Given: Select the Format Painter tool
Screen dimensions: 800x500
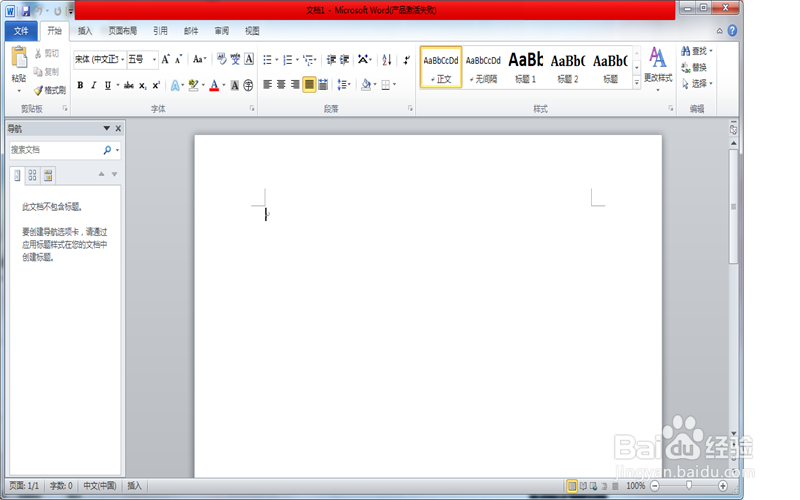Looking at the screenshot, I should [49, 90].
